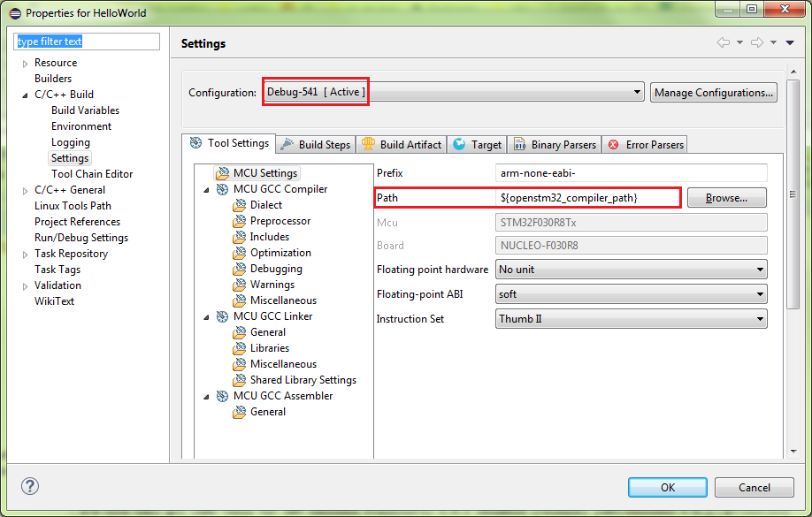Click the Build Steps hammer icon
This screenshot has width=812, height=517.
tap(287, 144)
